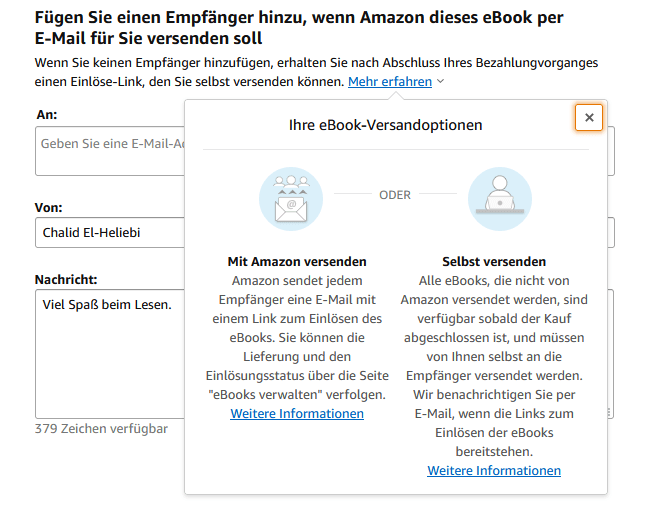Click the Ihre eBook-Versandoptionen popover title
This screenshot has height=515, width=650.
coord(386,125)
